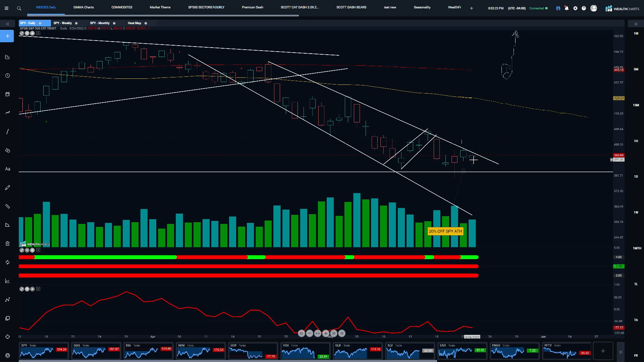Image resolution: width=644 pixels, height=362 pixels.
Task: Open the Heat Map chart tab
Action: [x=135, y=23]
